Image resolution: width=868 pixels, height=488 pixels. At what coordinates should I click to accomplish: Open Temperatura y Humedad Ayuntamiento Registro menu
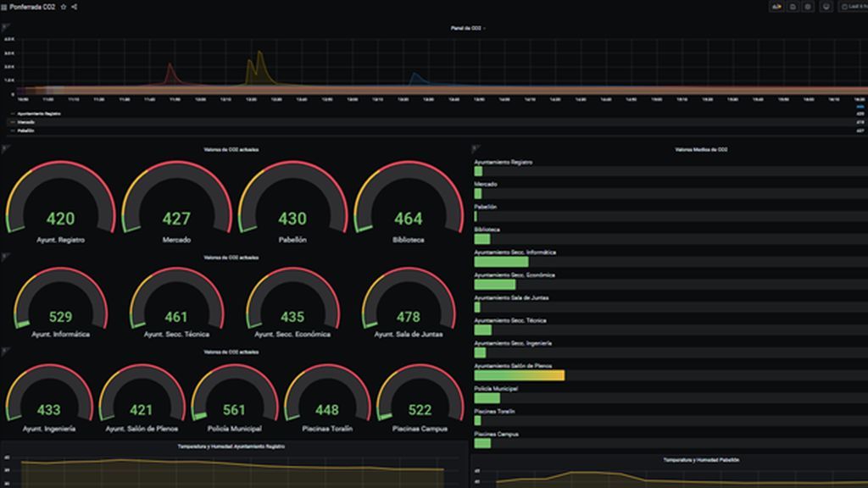point(231,446)
